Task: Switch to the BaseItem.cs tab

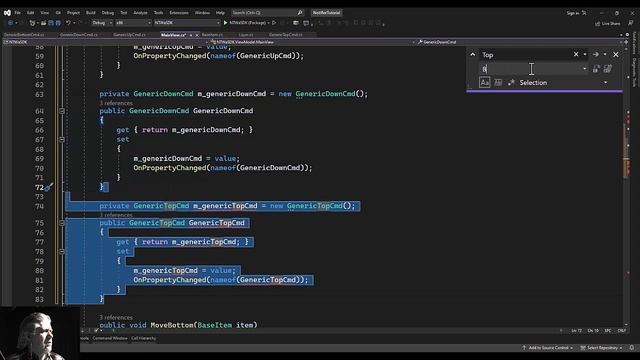Action: pyautogui.click(x=212, y=35)
